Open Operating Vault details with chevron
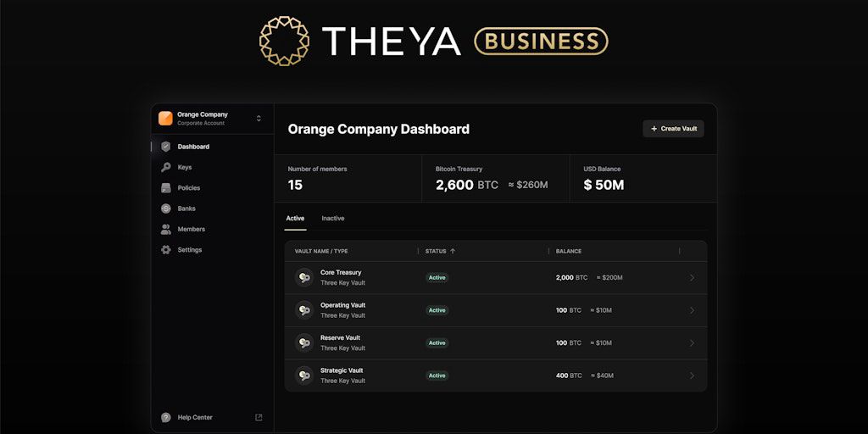The image size is (868, 434). point(692,310)
